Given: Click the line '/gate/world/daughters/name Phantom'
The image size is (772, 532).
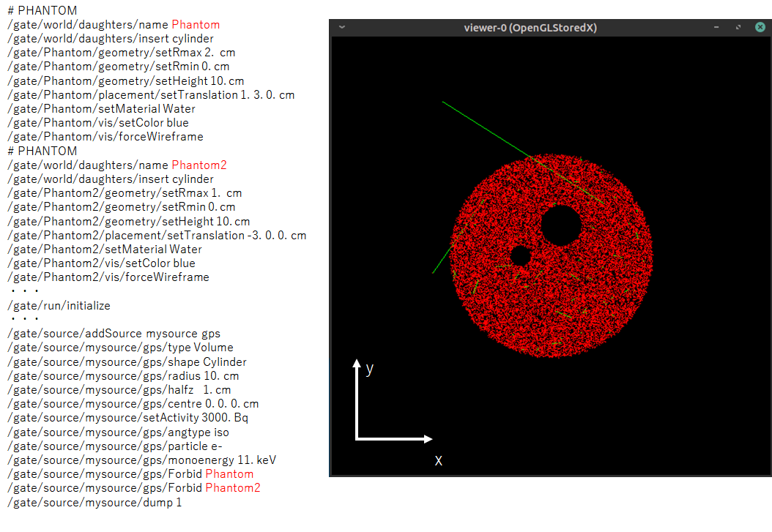Looking at the screenshot, I should pos(114,25).
